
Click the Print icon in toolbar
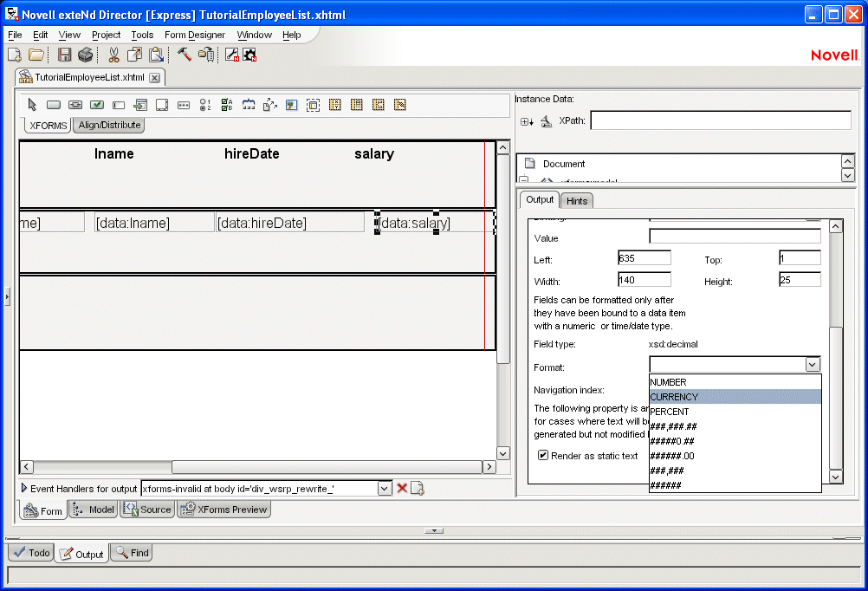86,55
